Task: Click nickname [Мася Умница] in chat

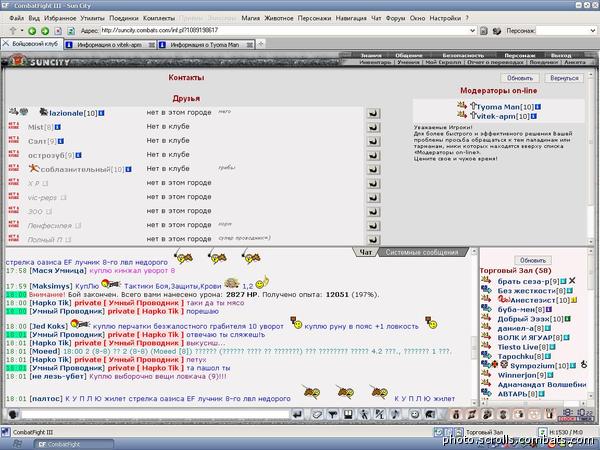Action: (58, 271)
